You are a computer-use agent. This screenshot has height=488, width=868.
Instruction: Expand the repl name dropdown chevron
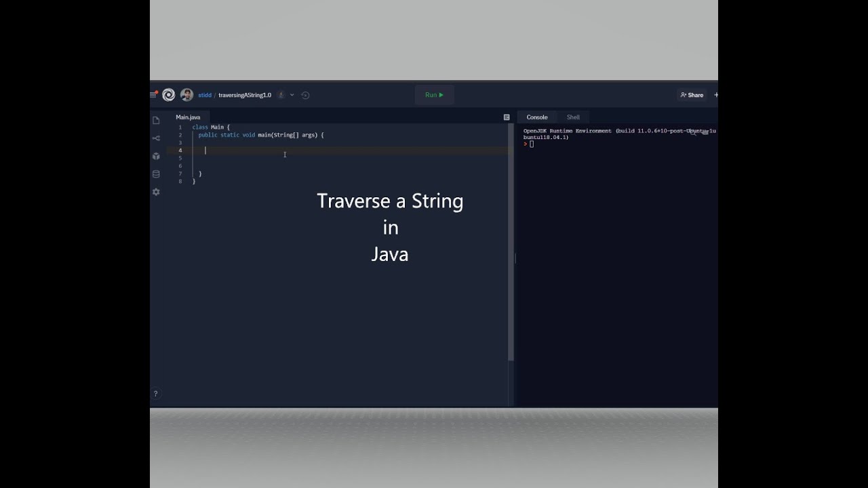(x=292, y=95)
